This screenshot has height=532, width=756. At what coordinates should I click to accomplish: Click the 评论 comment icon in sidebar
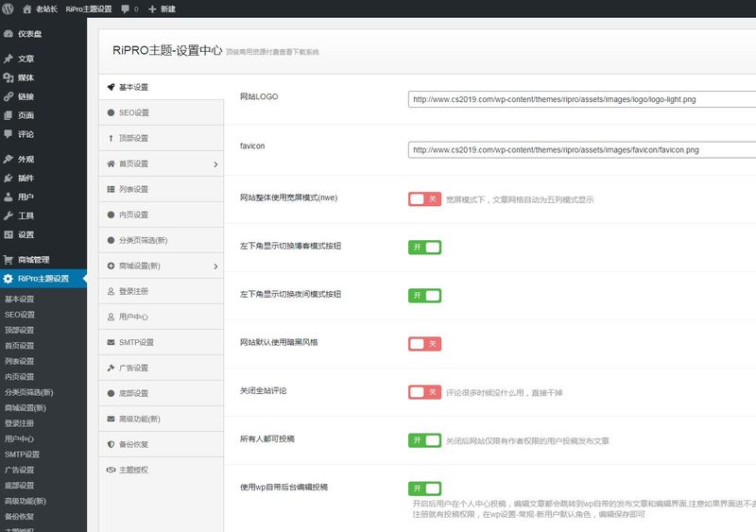[9, 134]
